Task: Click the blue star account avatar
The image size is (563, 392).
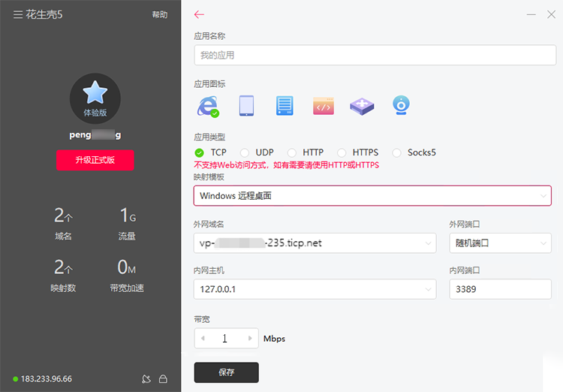Action: point(95,98)
